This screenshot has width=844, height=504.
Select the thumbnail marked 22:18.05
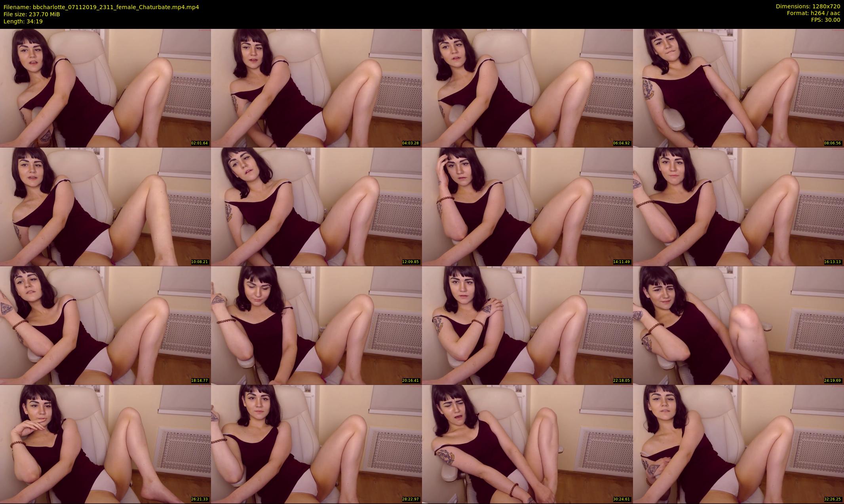point(527,325)
